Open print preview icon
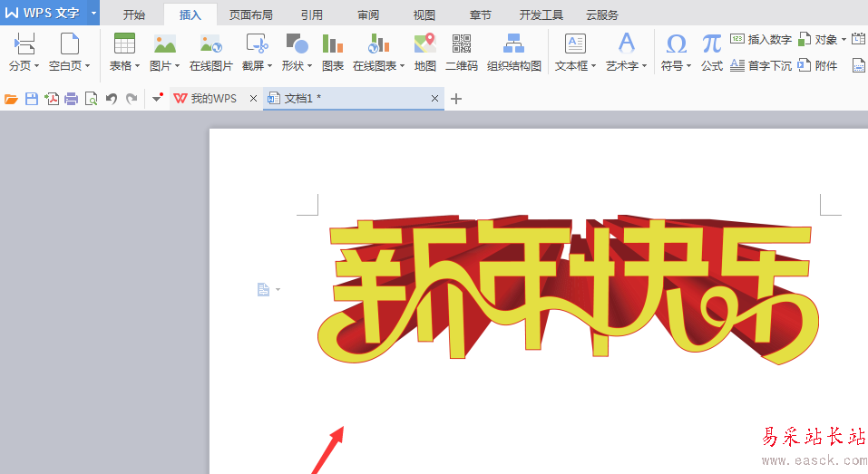Viewport: 868px width, 474px height. tap(92, 99)
